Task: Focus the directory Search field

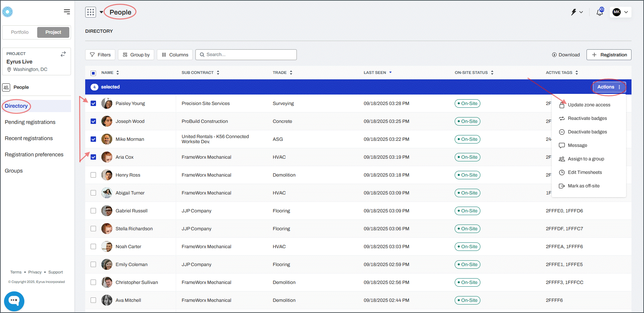Action: (246, 55)
